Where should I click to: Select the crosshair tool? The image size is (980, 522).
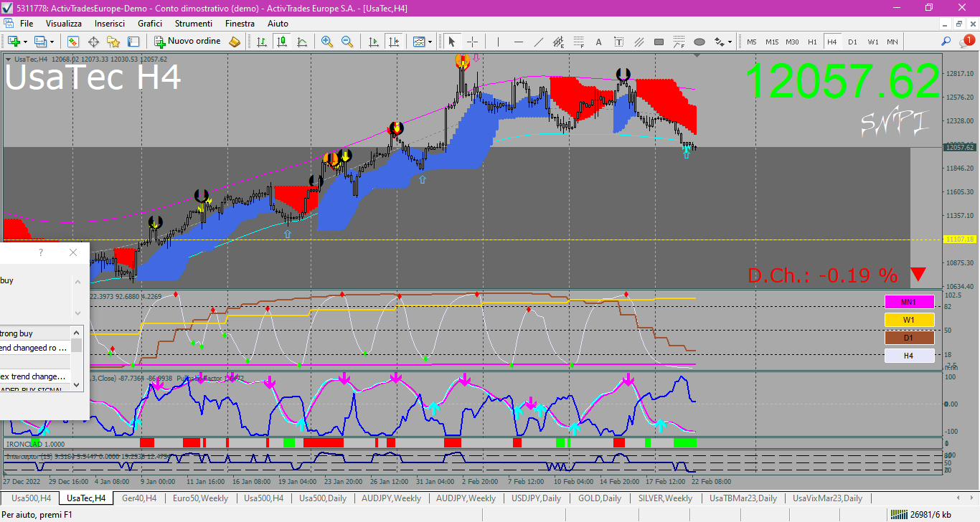tap(472, 42)
